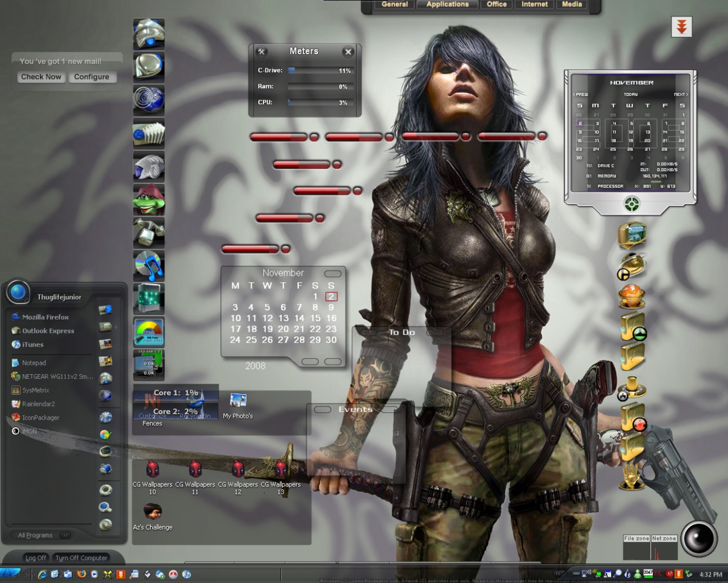Click the black orb in bottom-right corner
The image size is (728, 583).
699,538
